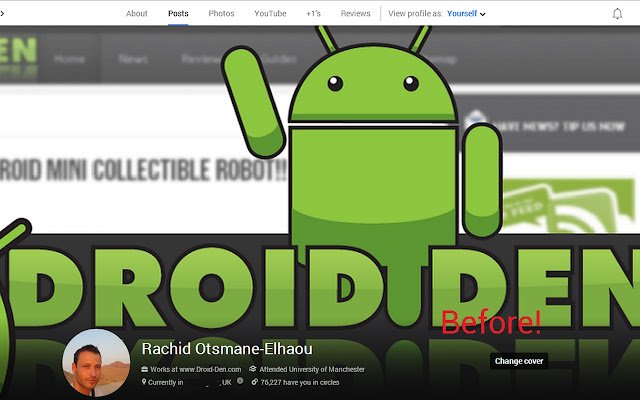Open the round profile photo

pyautogui.click(x=96, y=363)
